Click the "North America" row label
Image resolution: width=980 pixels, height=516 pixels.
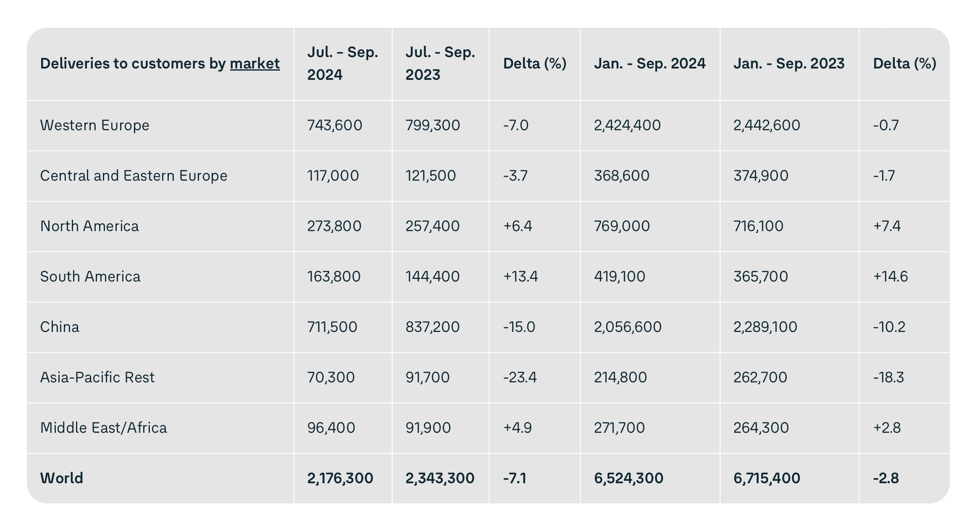coord(89,226)
